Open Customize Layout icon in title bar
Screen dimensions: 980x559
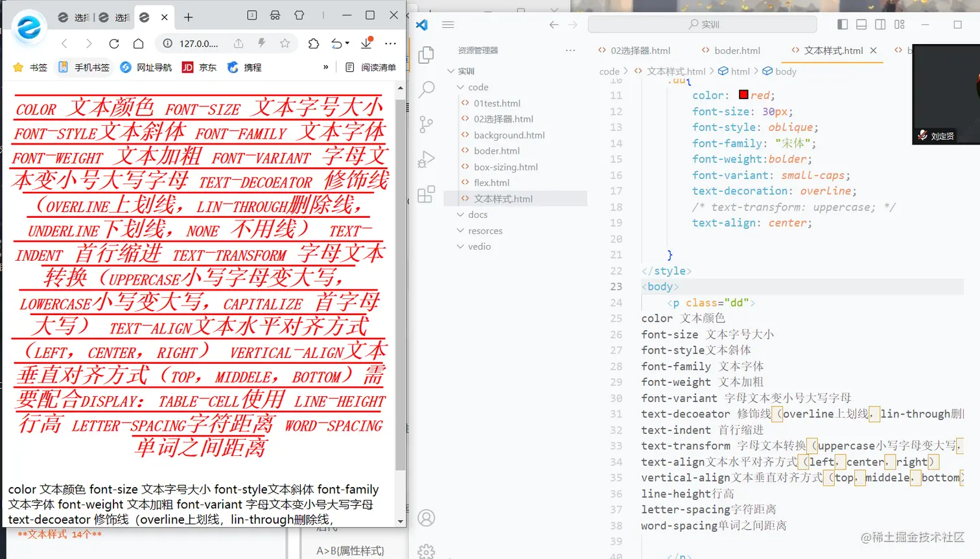click(x=899, y=25)
